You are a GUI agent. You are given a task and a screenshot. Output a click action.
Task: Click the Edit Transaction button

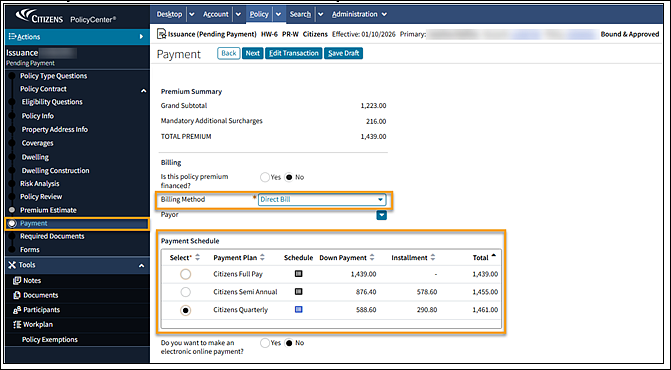click(294, 53)
